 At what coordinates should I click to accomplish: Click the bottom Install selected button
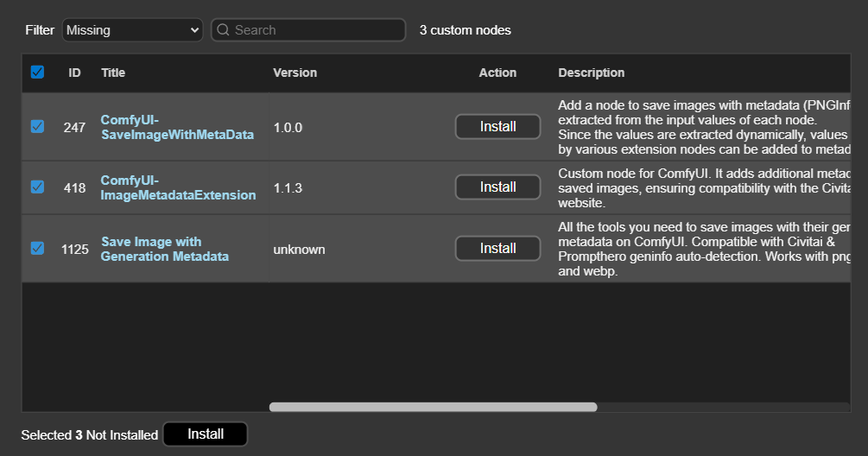tap(206, 434)
